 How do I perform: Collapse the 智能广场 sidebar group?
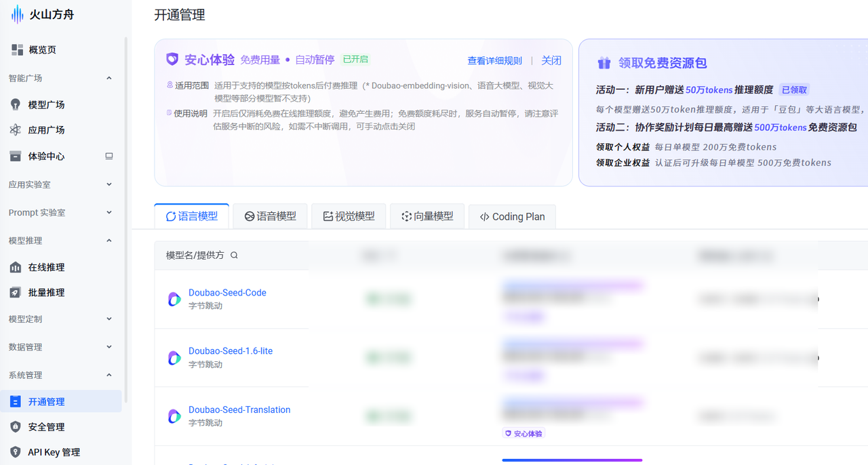click(61, 77)
